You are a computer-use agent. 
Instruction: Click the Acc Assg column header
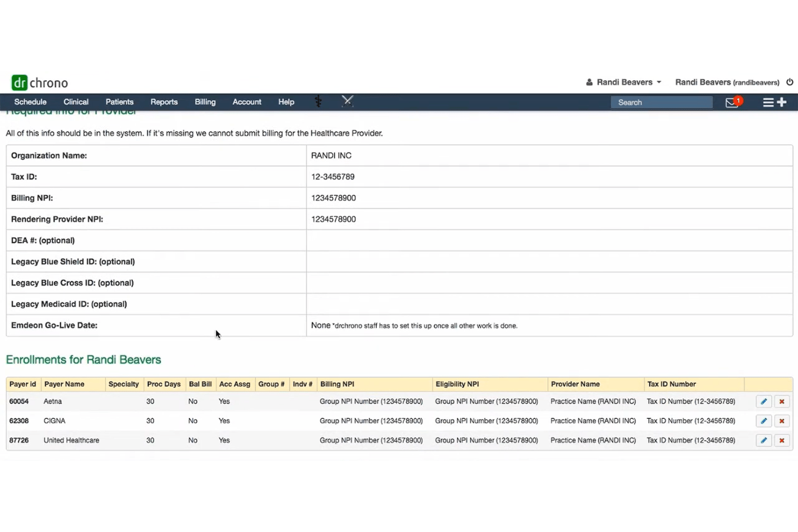click(235, 384)
